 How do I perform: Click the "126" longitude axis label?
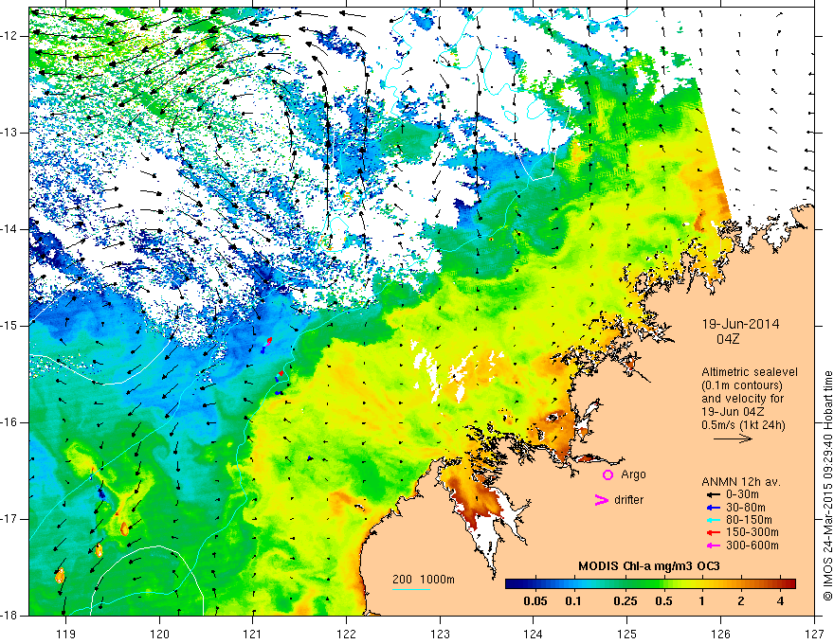(x=720, y=634)
